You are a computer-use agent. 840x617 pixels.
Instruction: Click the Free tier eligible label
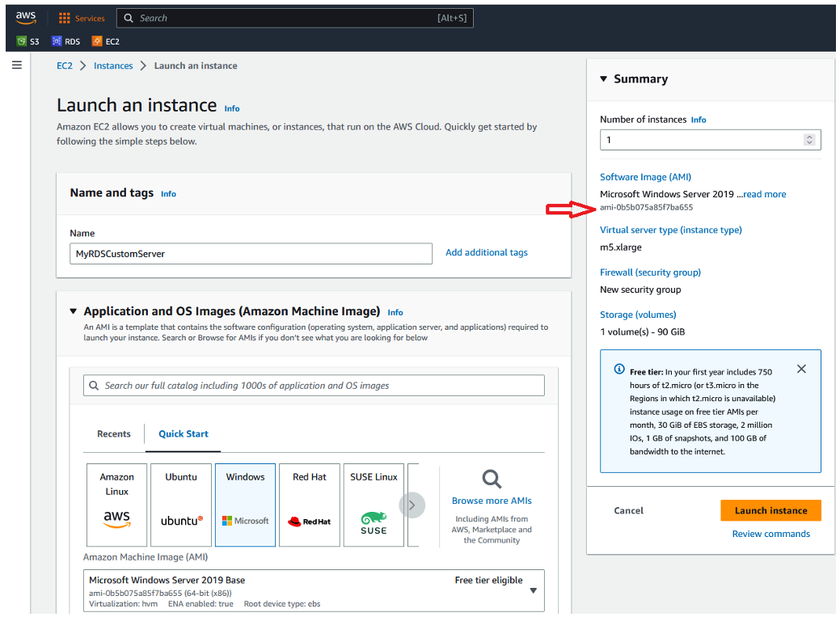[488, 580]
